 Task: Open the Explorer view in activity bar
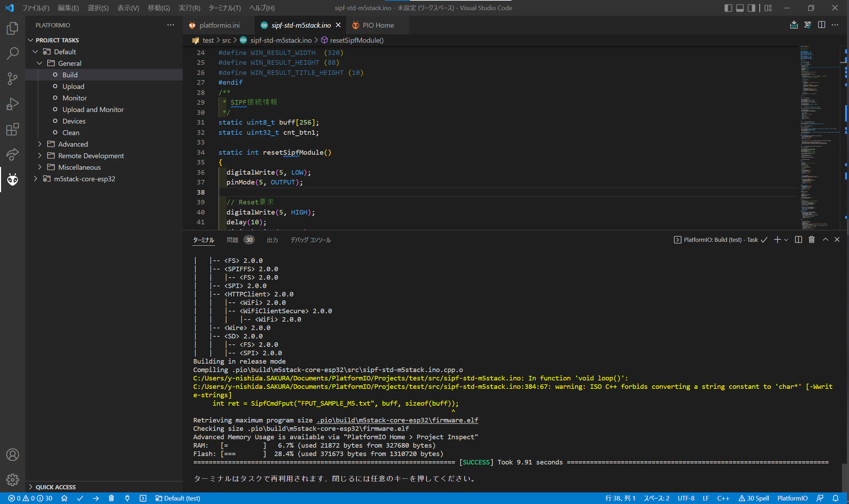click(x=13, y=28)
